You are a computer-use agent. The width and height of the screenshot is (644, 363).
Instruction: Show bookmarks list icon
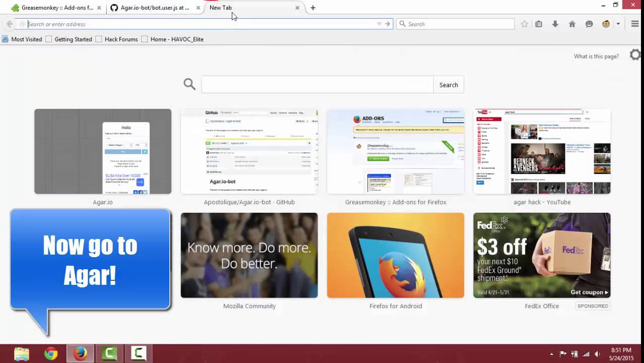[539, 24]
